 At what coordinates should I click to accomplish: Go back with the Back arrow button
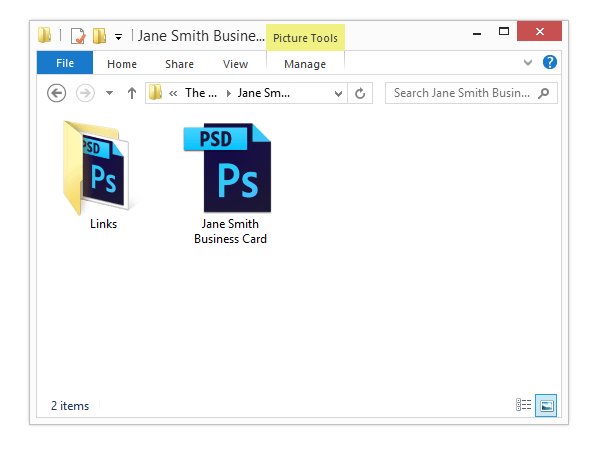(57, 93)
